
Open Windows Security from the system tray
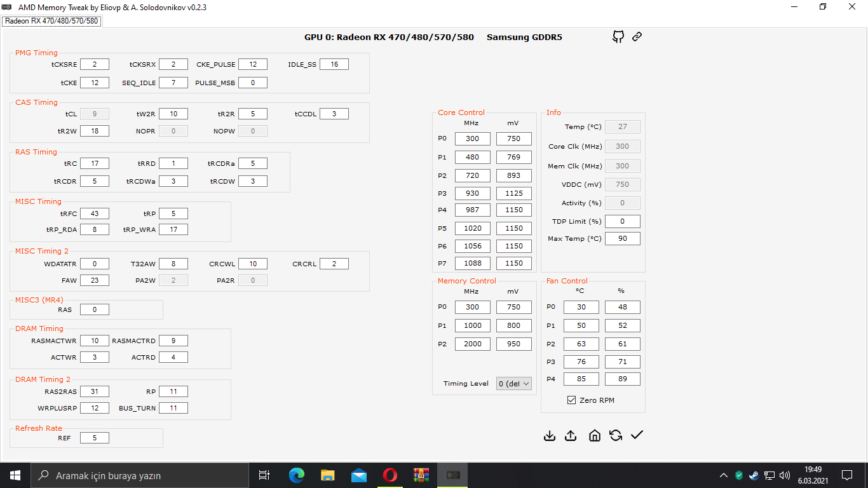739,475
